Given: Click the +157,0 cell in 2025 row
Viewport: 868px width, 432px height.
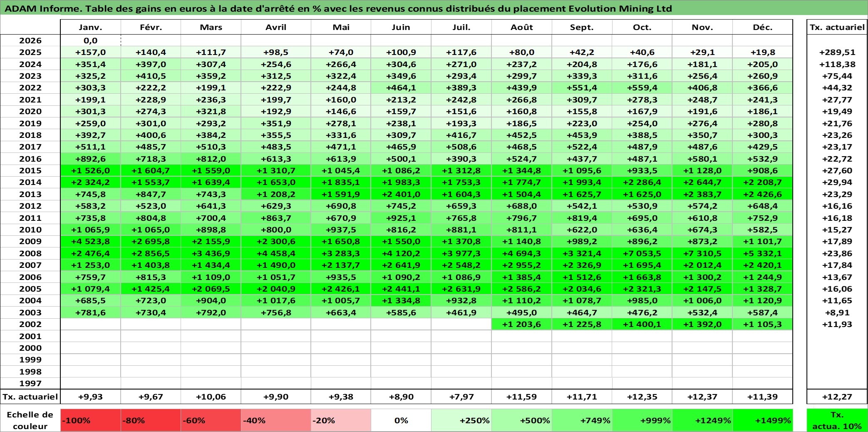Looking at the screenshot, I should pos(90,52).
